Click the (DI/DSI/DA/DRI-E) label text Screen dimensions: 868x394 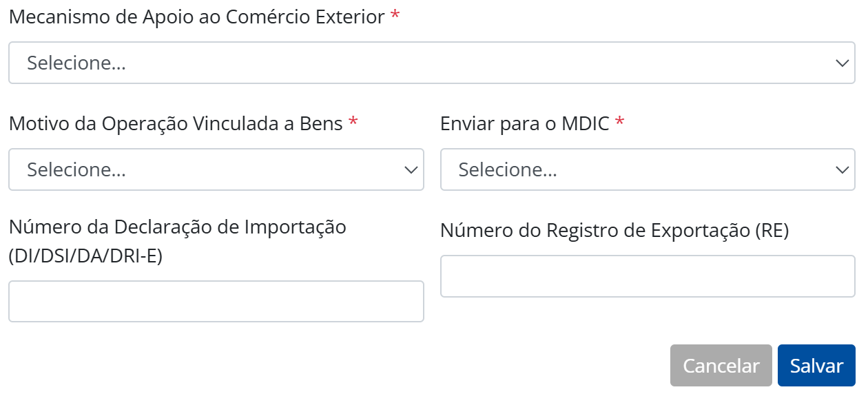pos(85,256)
